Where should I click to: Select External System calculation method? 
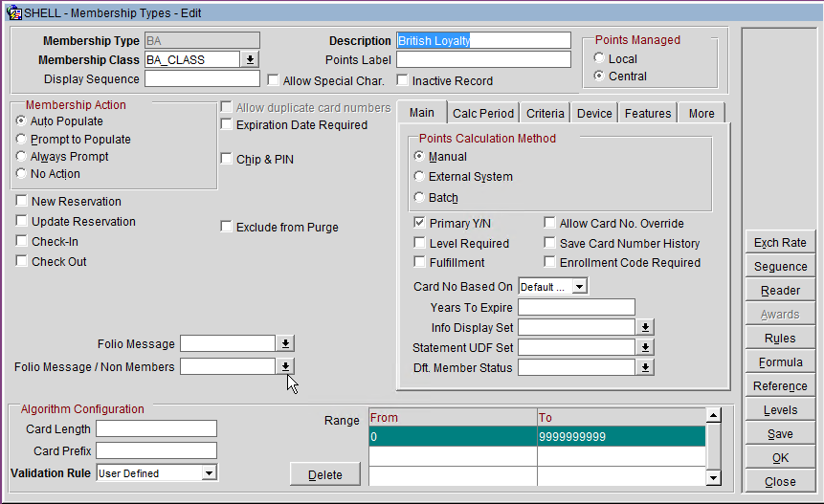[420, 177]
